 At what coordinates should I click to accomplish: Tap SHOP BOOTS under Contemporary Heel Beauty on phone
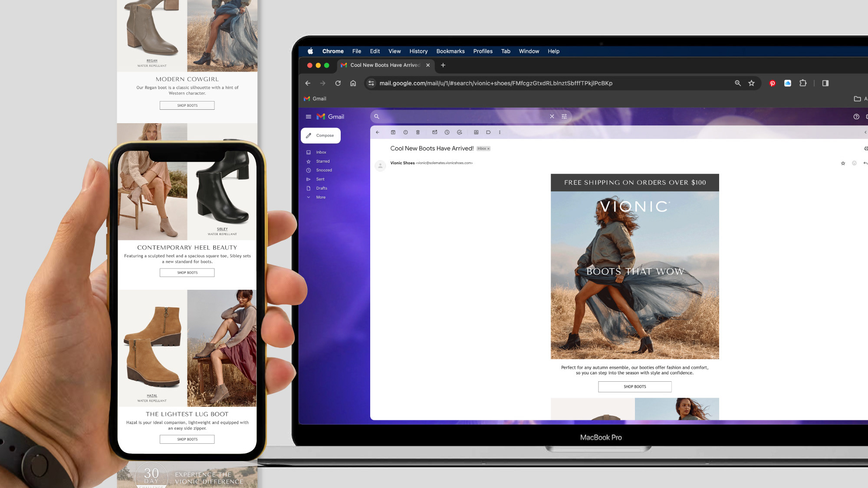pos(187,273)
